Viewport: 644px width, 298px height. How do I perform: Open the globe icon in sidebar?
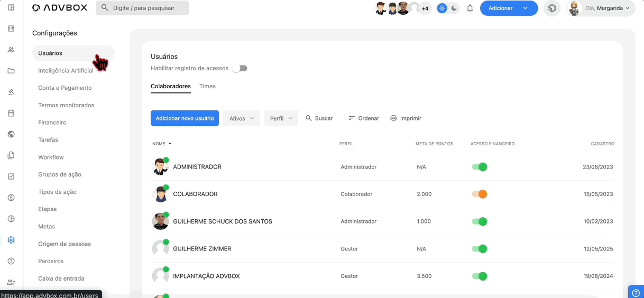click(x=11, y=134)
